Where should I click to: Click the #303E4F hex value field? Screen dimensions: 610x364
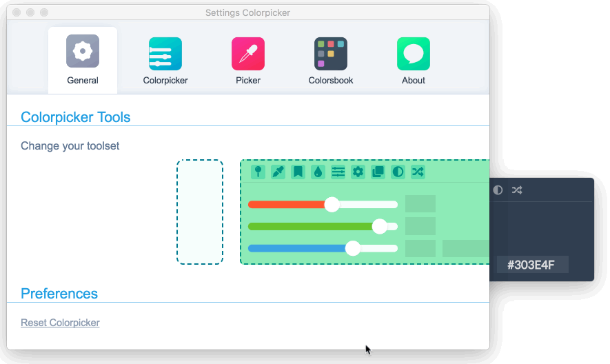point(532,265)
